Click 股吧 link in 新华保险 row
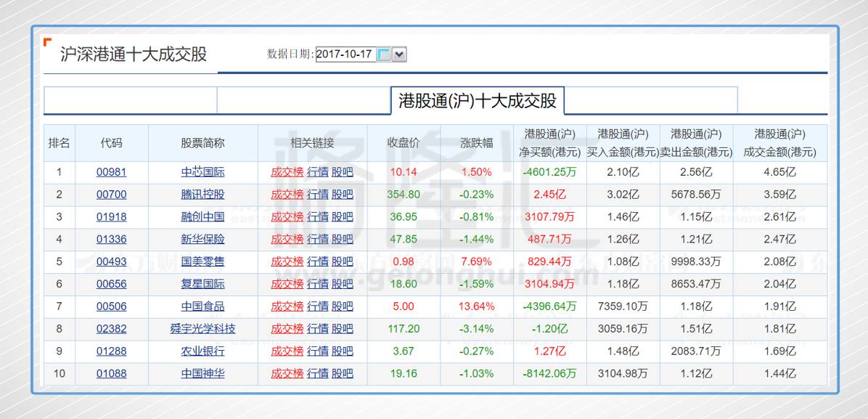This screenshot has width=868, height=419. [342, 240]
